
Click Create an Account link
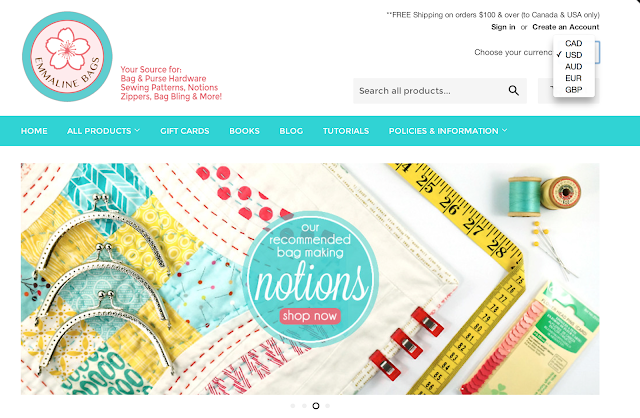point(566,27)
